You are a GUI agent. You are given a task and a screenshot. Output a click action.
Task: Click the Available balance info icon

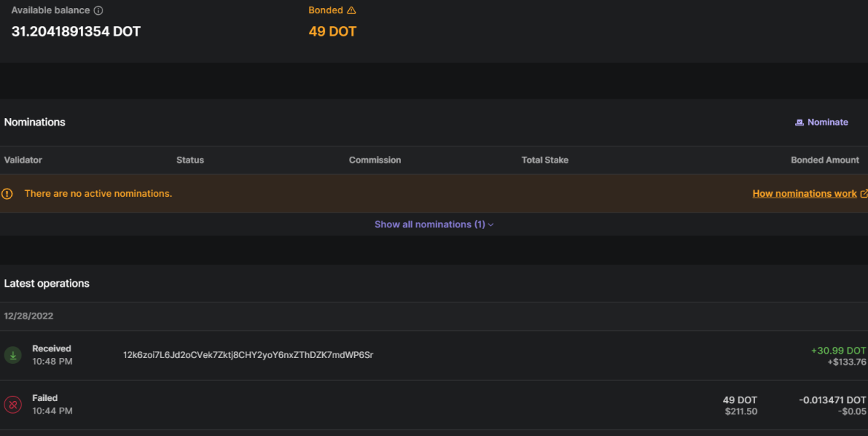pyautogui.click(x=99, y=11)
